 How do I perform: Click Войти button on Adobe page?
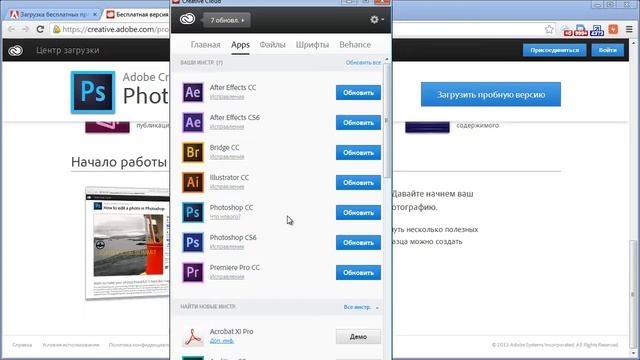(608, 50)
